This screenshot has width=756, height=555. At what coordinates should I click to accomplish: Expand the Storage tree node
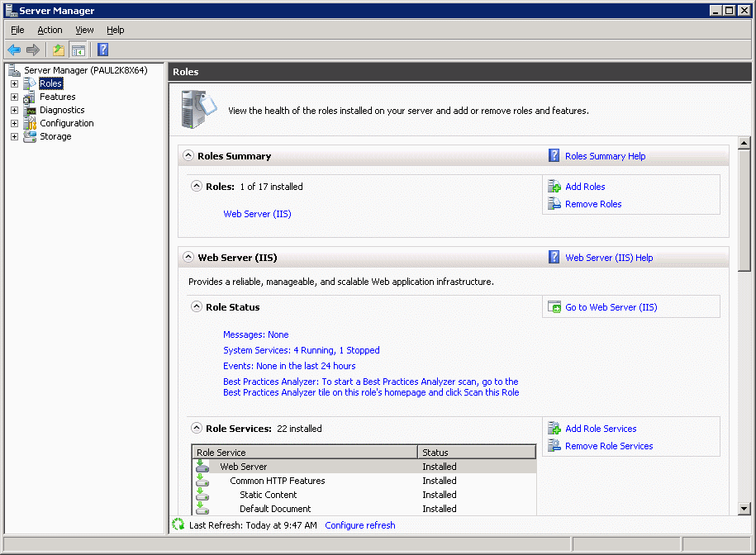15,137
